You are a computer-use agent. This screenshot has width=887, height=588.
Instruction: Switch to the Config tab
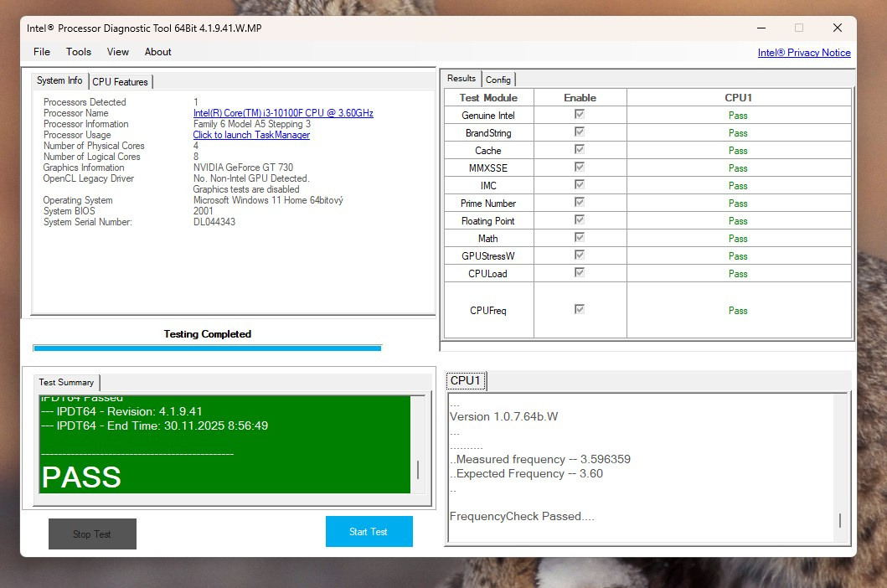click(x=498, y=80)
